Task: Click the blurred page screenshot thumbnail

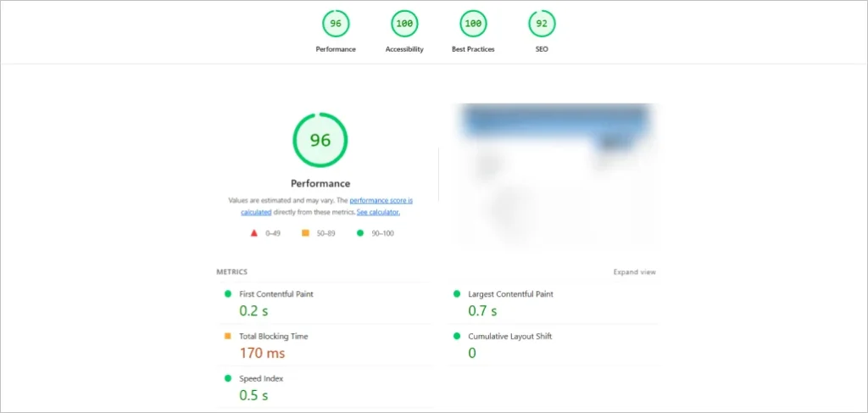Action: click(555, 175)
